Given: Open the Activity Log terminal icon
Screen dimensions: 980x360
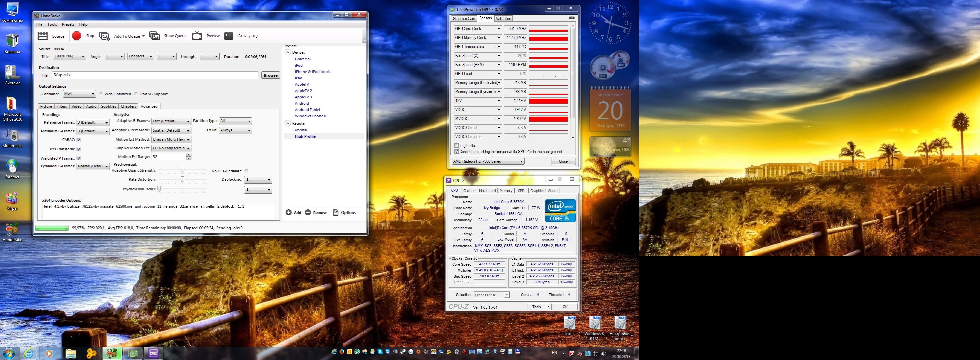Looking at the screenshot, I should click(x=228, y=36).
